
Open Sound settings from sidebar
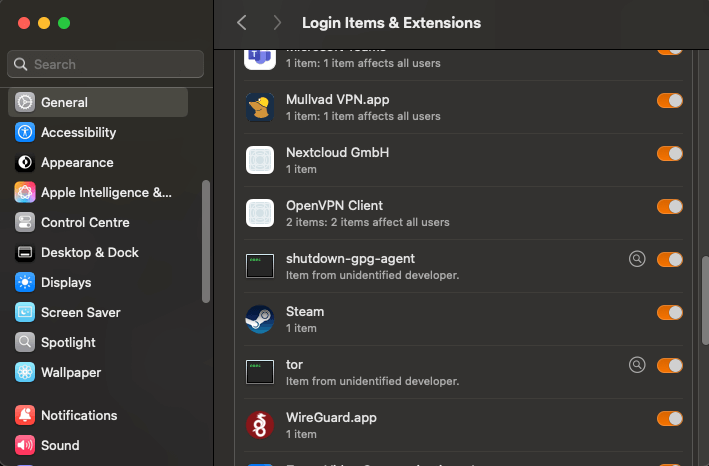pos(98,445)
